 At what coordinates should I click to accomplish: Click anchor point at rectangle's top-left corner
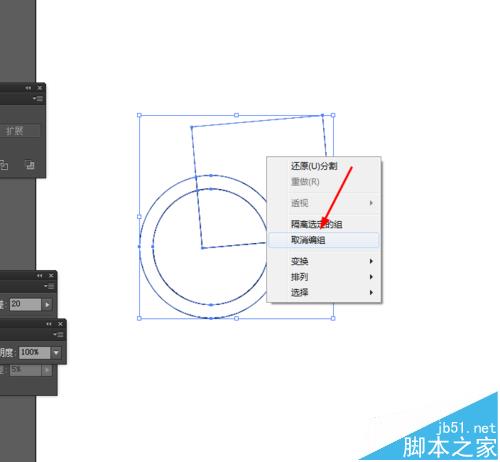click(192, 127)
